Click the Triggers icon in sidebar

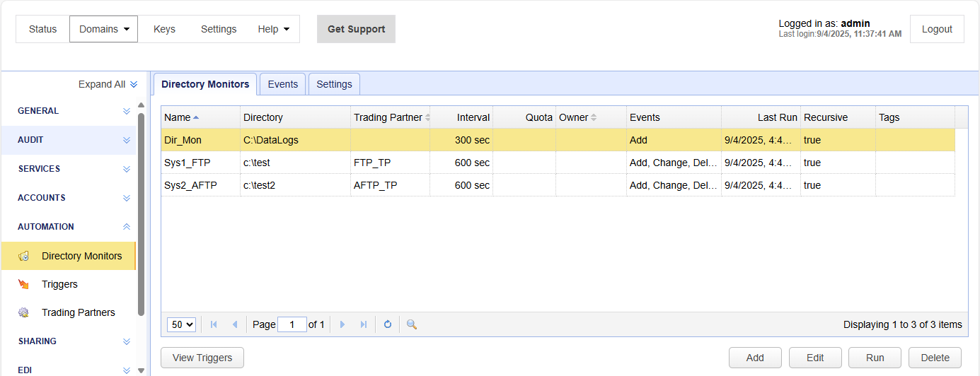click(x=23, y=284)
